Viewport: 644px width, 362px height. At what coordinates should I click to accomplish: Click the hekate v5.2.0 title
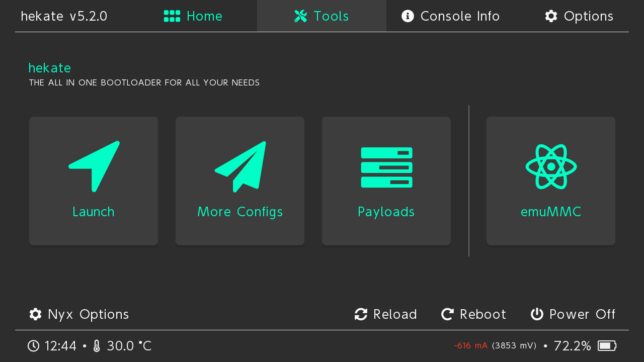point(64,16)
